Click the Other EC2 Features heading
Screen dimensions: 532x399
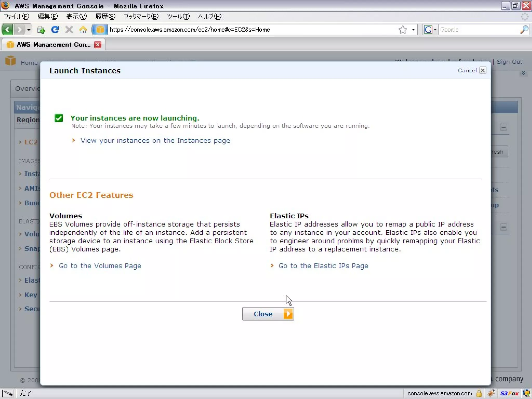91,195
